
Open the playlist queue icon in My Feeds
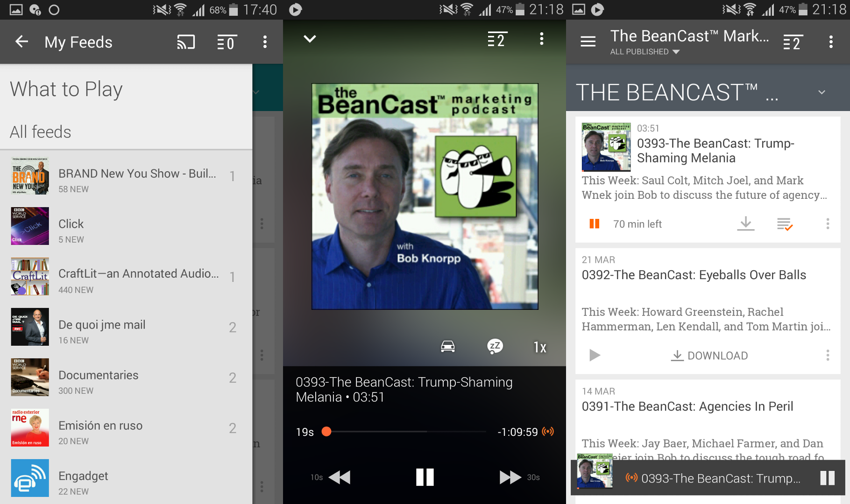pos(227,42)
